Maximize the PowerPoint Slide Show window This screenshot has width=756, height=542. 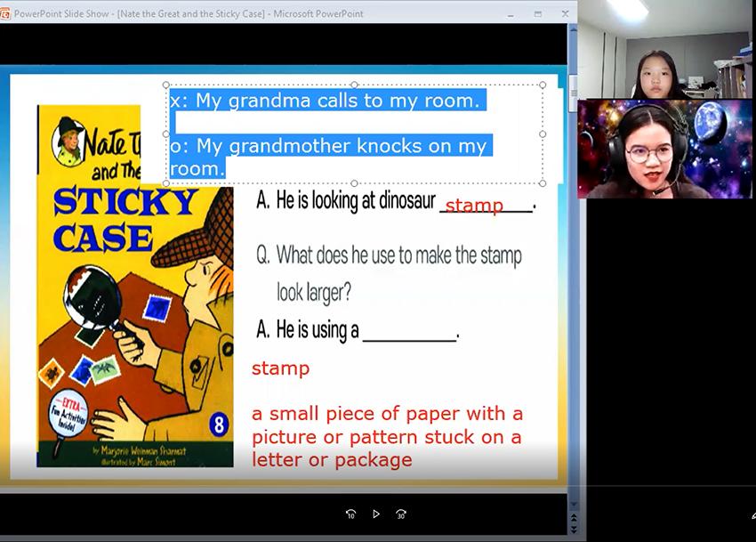(x=538, y=13)
